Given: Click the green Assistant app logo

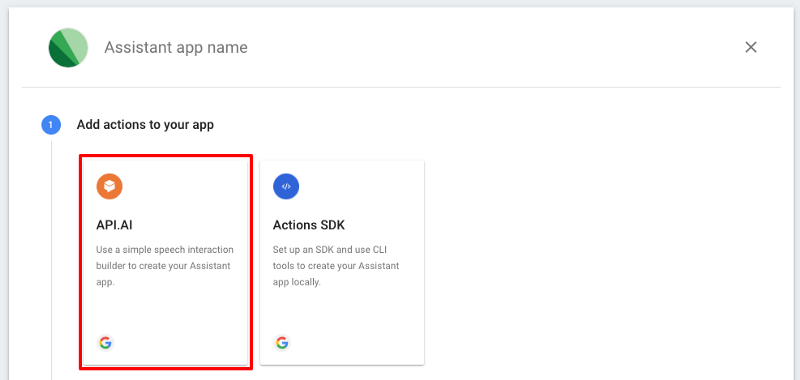Looking at the screenshot, I should click(x=68, y=47).
